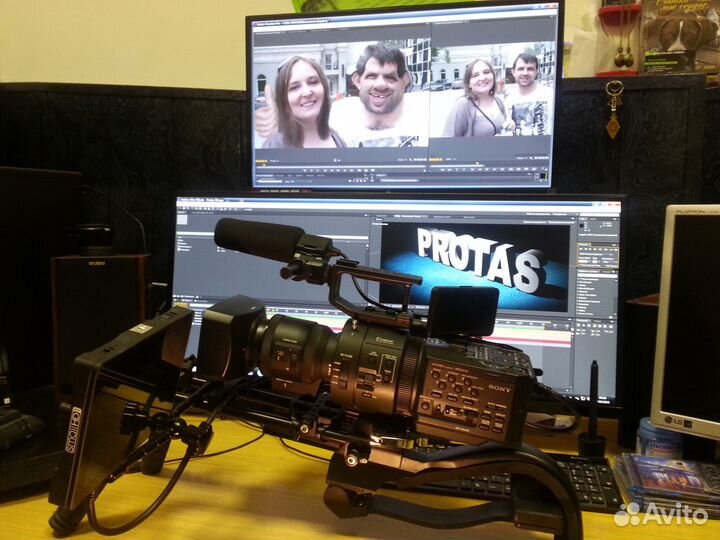This screenshot has width=720, height=540.
Task: Click the PROTAS composition viewer in After Effects
Action: (x=475, y=268)
